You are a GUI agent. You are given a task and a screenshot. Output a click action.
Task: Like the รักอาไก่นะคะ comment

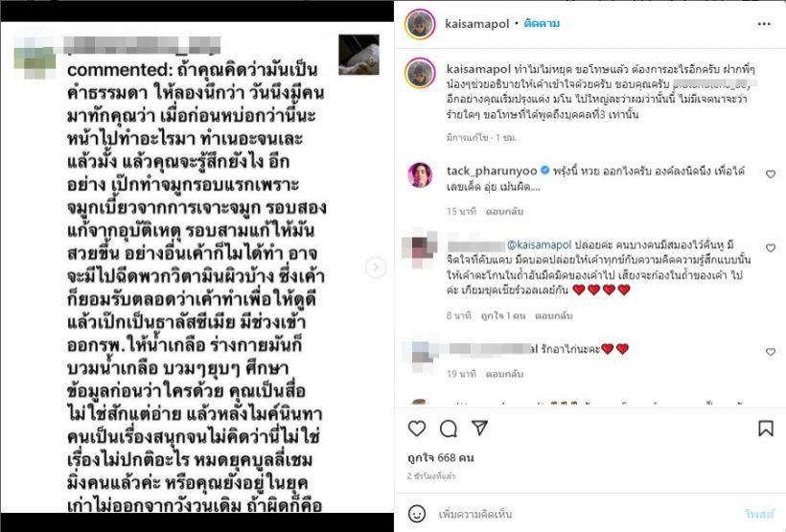tap(771, 352)
